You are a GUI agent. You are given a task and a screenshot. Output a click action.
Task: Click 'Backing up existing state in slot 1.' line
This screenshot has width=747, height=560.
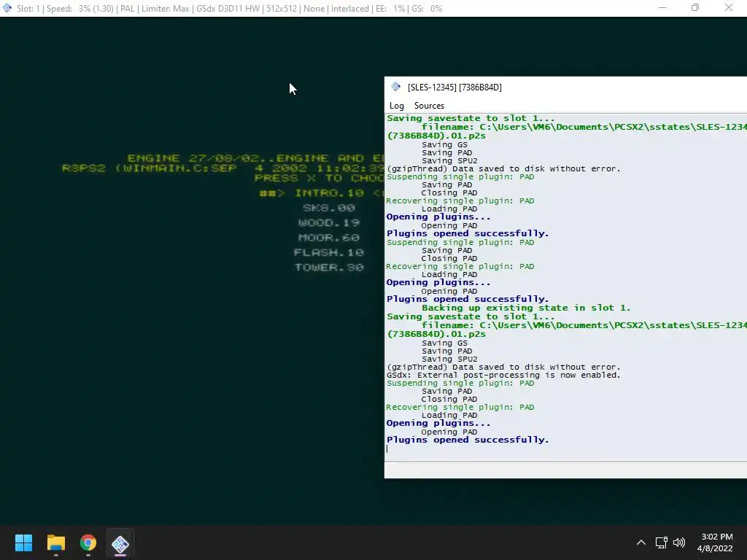point(526,308)
